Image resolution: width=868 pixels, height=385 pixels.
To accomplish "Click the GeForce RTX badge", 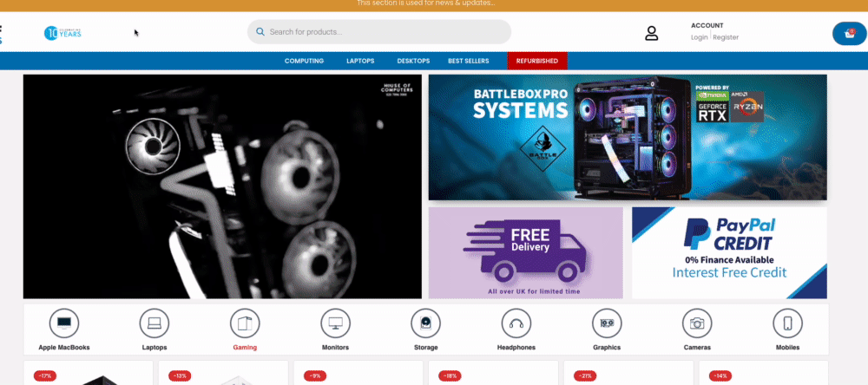I will point(712,113).
